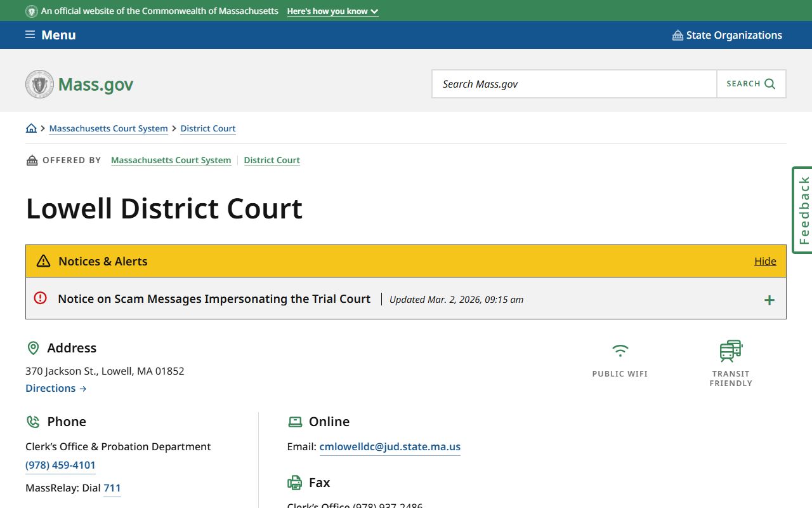Image resolution: width=812 pixels, height=508 pixels.
Task: Expand the scam messages notice with plus
Action: click(x=769, y=300)
